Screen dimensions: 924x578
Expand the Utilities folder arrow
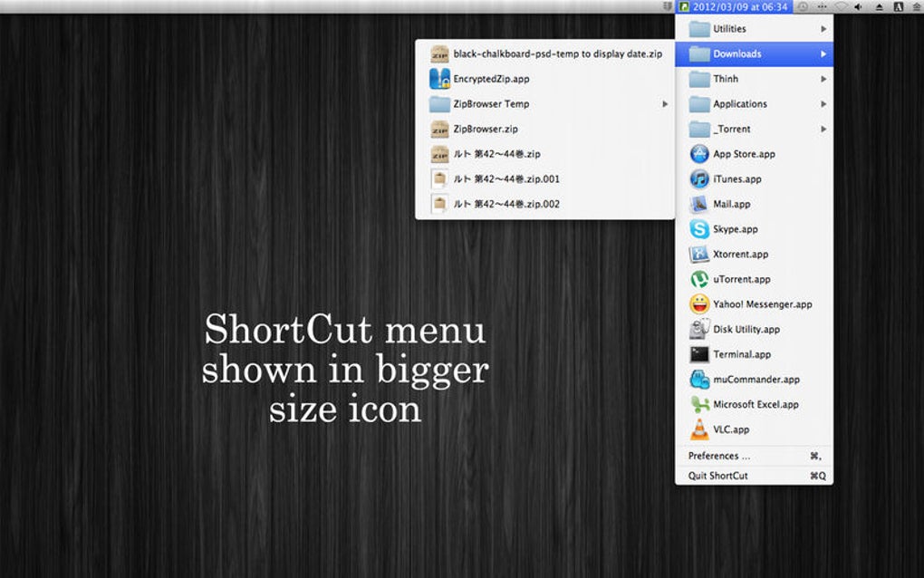pos(823,28)
